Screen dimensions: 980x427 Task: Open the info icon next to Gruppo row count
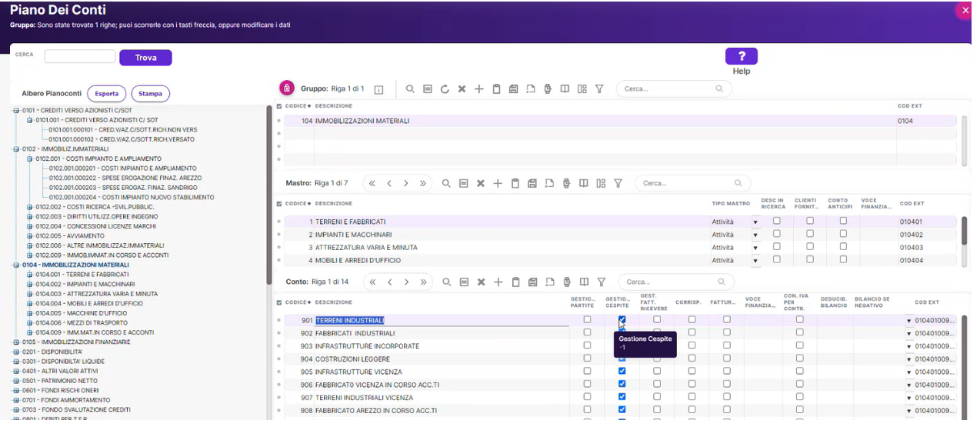(x=378, y=89)
